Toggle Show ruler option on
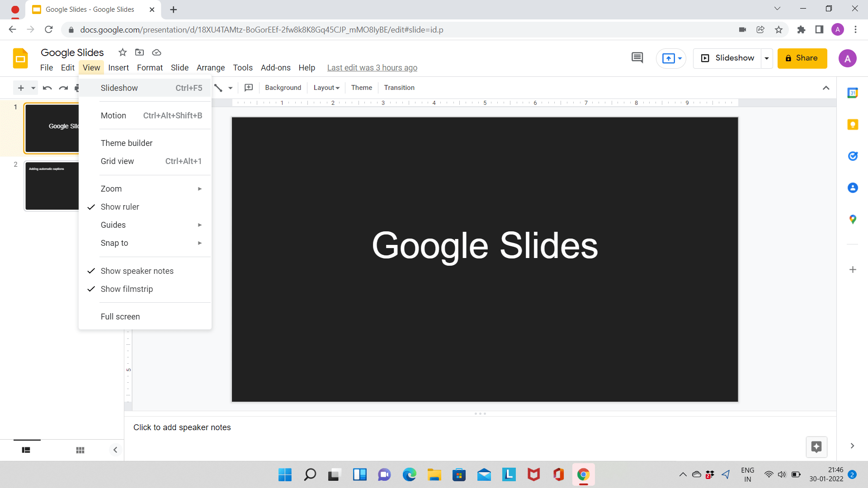 pyautogui.click(x=120, y=207)
